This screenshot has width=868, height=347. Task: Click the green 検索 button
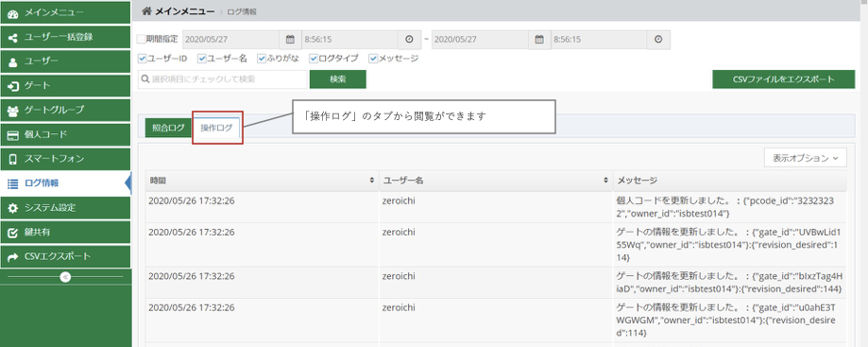338,79
